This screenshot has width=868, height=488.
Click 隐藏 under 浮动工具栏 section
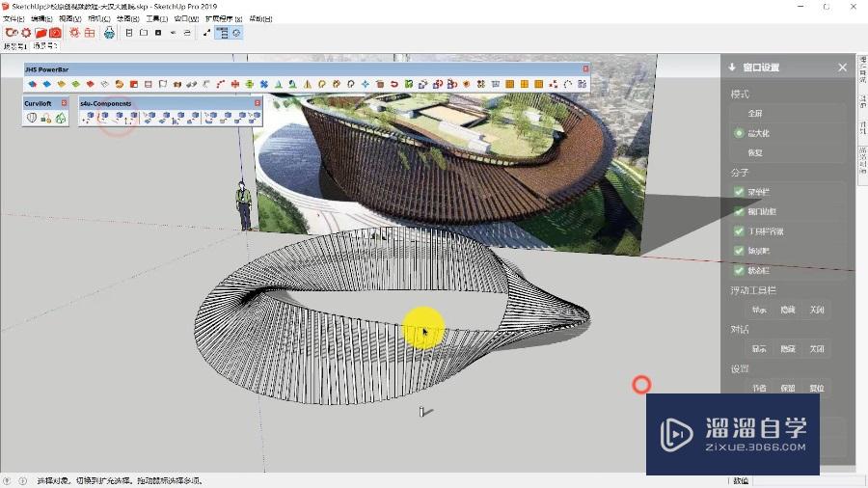[788, 310]
